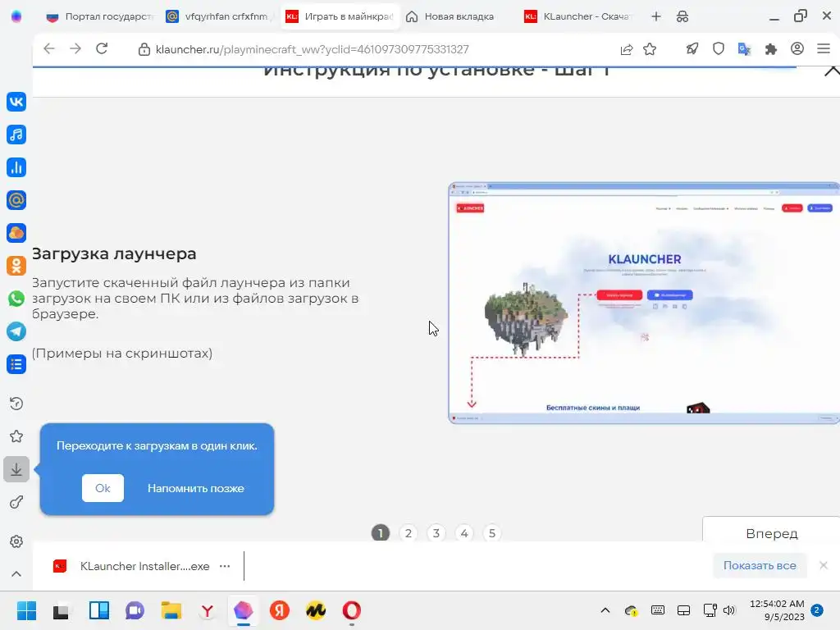
Task: Click the touch keyboard tray icon
Action: [658, 610]
